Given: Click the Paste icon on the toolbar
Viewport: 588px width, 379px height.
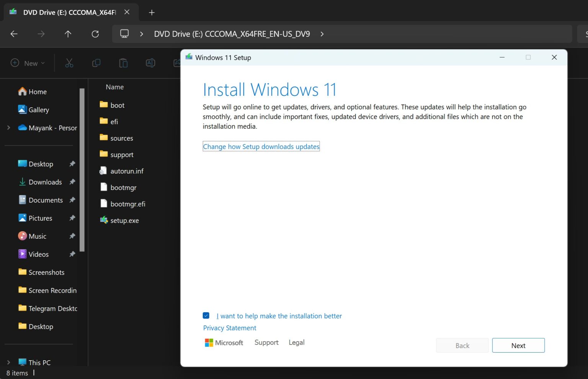Looking at the screenshot, I should (123, 63).
